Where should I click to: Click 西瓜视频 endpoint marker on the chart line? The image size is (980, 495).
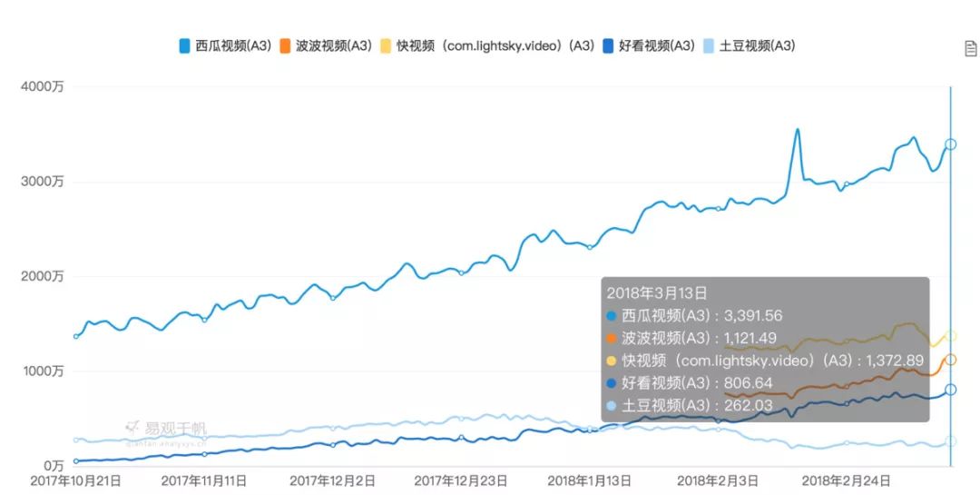(x=950, y=144)
